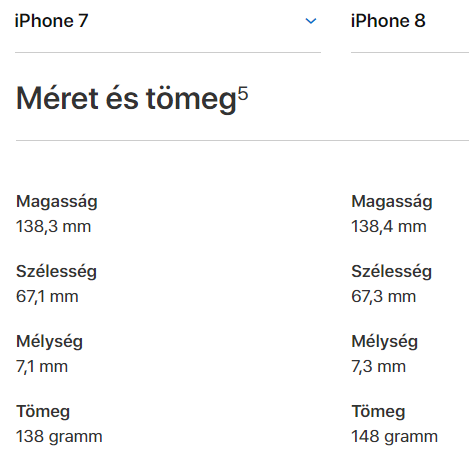
Task: Click the blue chevron beside iPhone 7
Action: [x=311, y=21]
